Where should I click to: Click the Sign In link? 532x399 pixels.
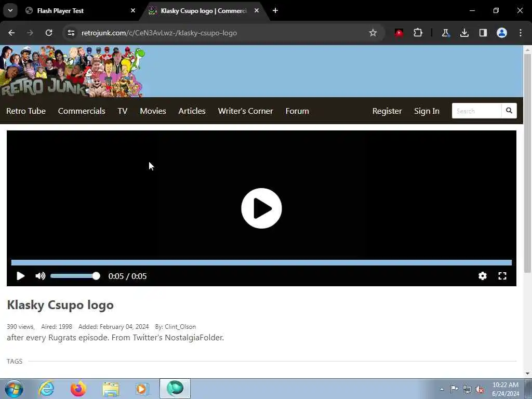tap(427, 111)
